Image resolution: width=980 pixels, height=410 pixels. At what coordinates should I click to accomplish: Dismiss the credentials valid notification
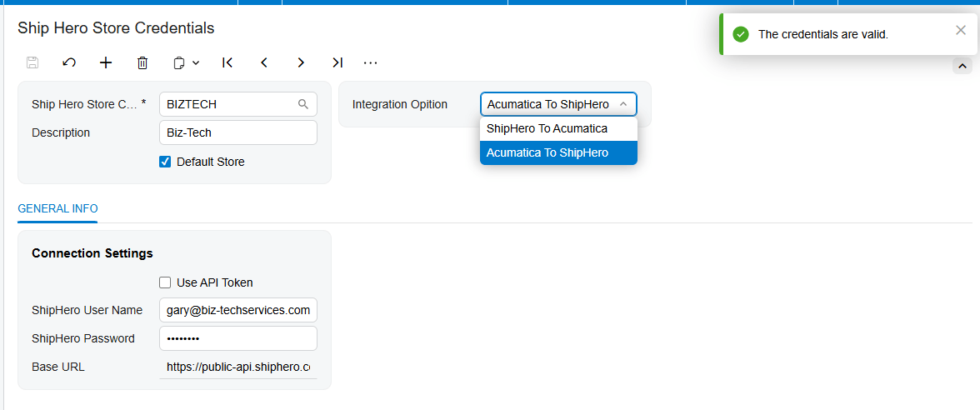[x=961, y=30]
